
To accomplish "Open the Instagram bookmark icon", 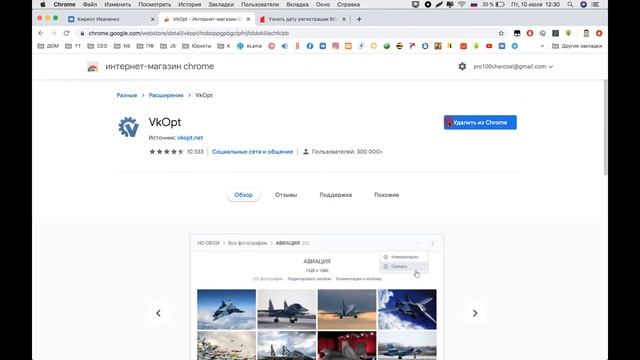I will click(336, 46).
